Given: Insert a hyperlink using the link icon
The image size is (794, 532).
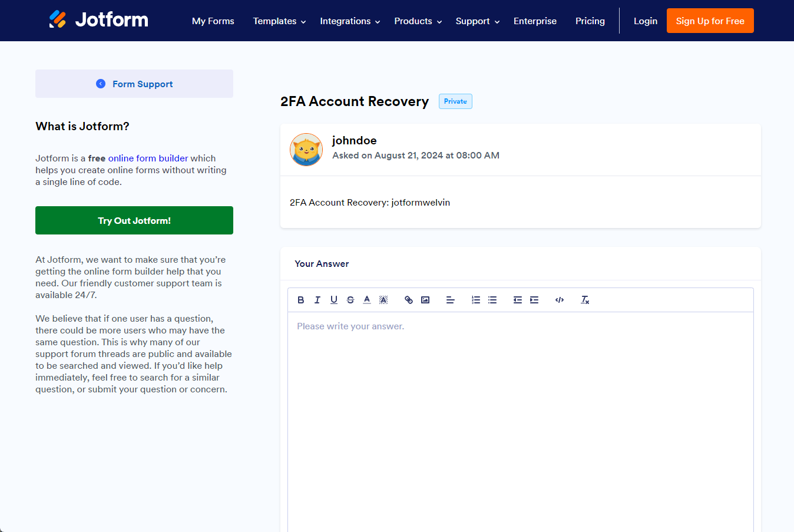Looking at the screenshot, I should [x=409, y=300].
